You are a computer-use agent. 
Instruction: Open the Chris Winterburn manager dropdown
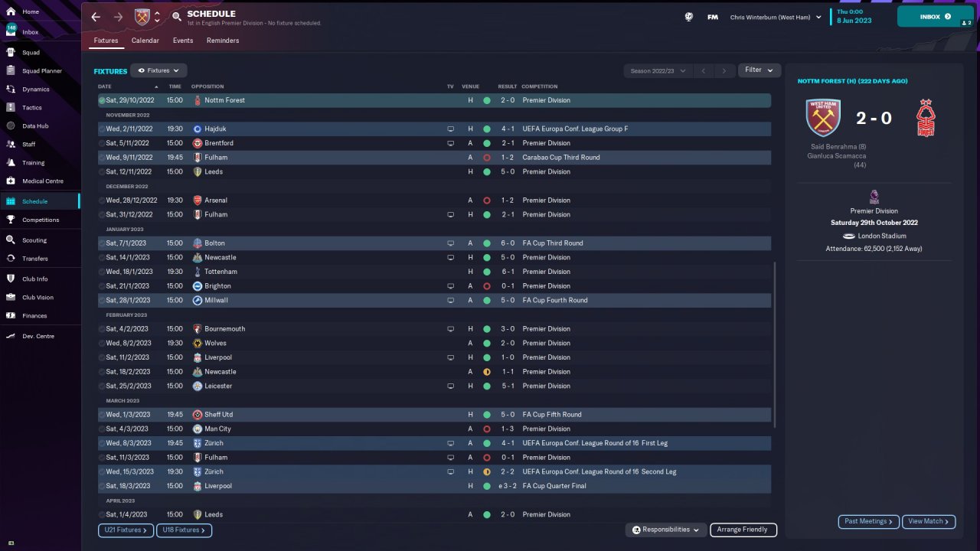[x=776, y=17]
